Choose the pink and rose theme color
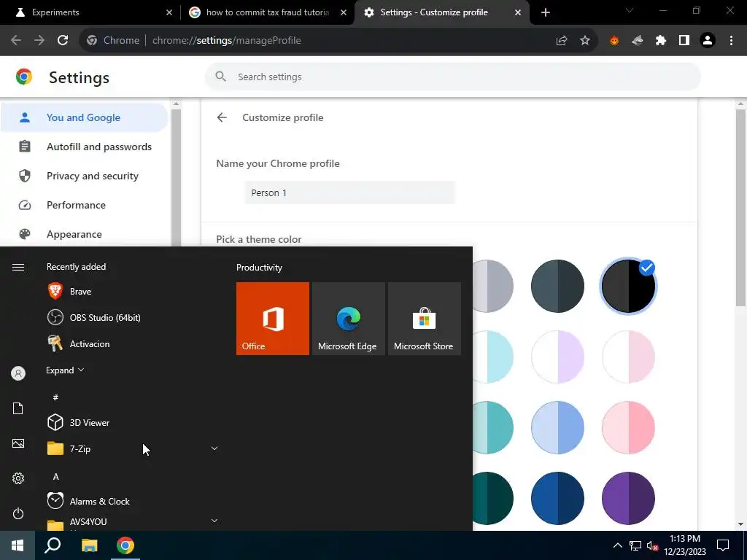Image resolution: width=747 pixels, height=560 pixels. point(628,427)
